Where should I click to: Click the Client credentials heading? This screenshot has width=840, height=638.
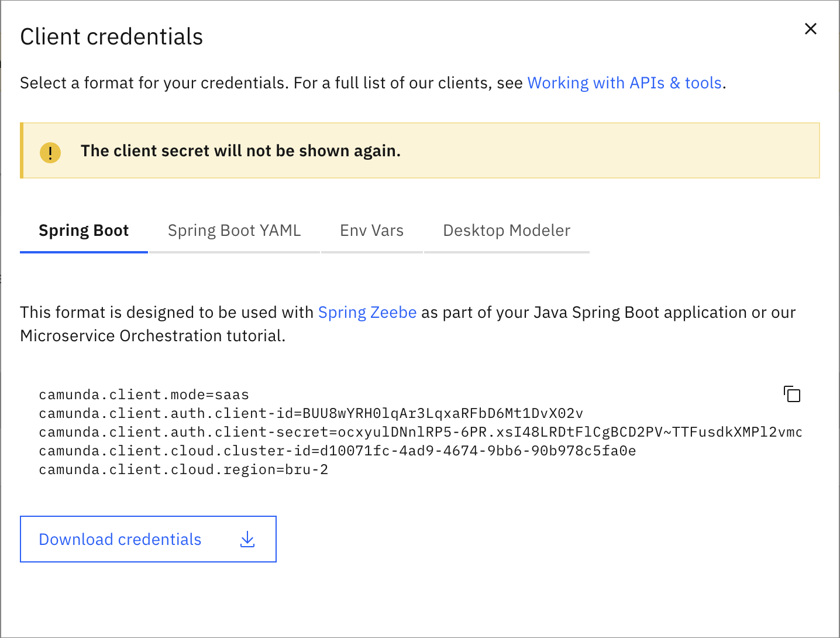click(x=111, y=37)
